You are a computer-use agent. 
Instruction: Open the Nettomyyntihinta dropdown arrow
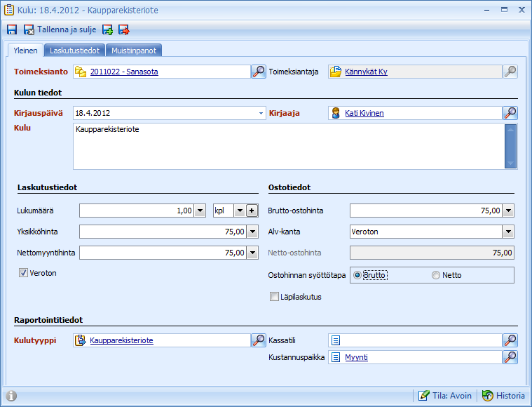[252, 253]
